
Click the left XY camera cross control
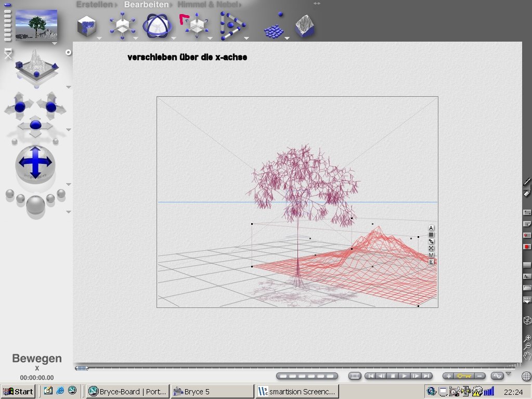tap(20, 107)
